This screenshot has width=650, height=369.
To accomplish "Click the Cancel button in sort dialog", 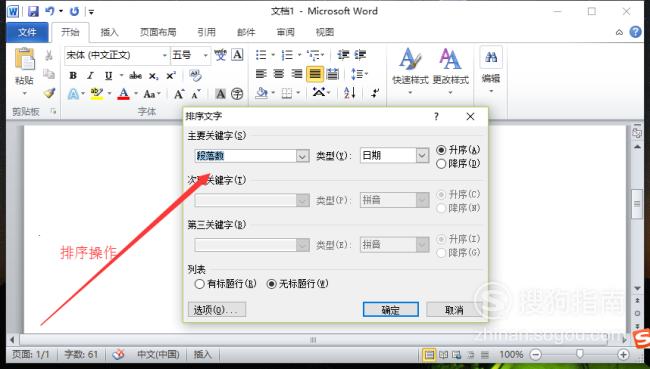I will 454,310.
